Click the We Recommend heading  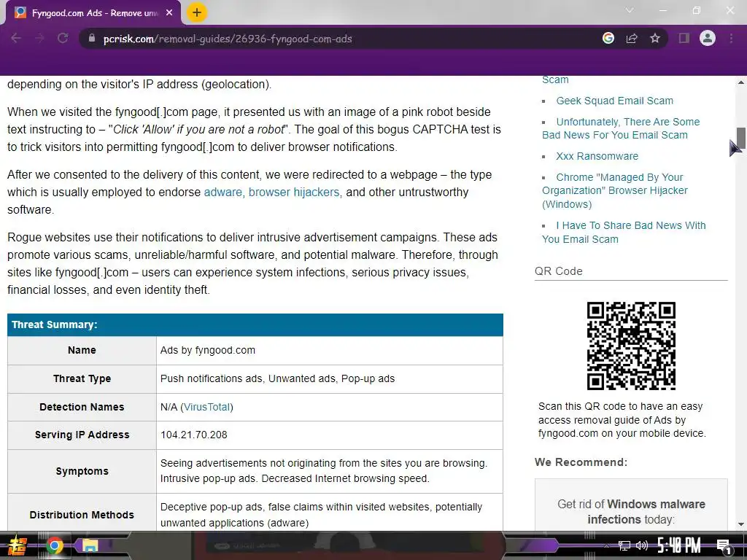pyautogui.click(x=581, y=462)
